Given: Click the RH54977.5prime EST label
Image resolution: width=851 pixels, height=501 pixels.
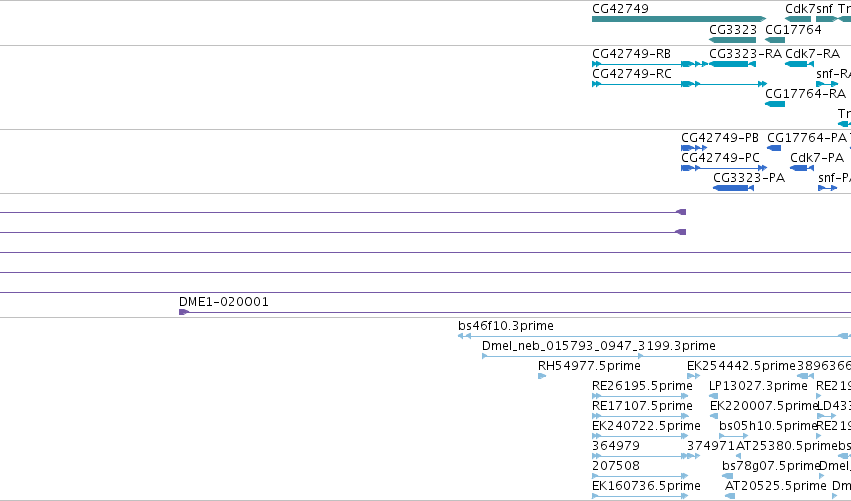Looking at the screenshot, I should click(x=589, y=366).
